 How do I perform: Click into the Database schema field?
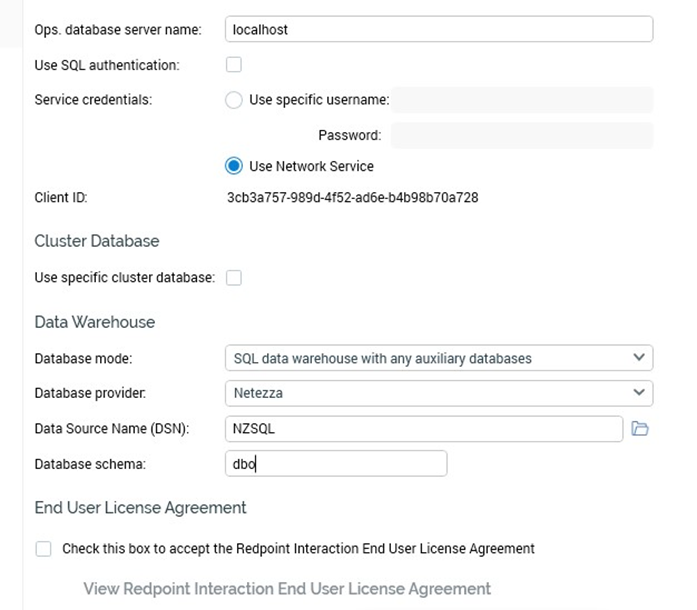335,464
